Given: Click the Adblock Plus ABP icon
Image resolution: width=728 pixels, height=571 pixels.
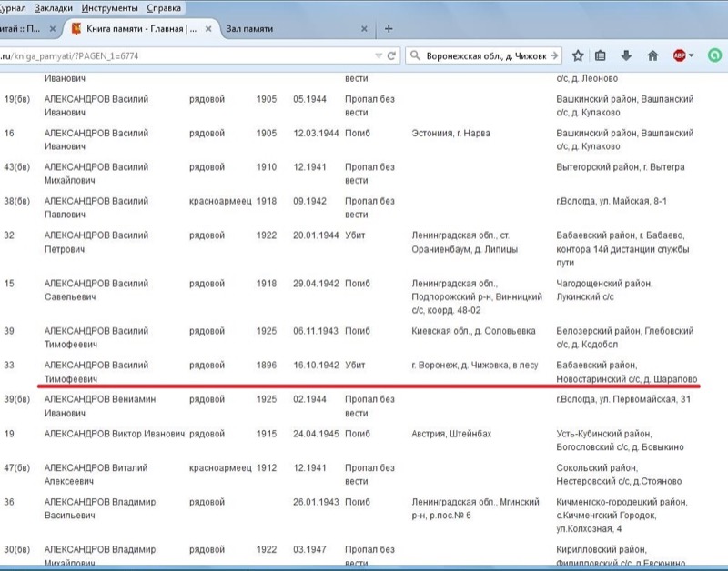Looking at the screenshot, I should (x=679, y=55).
